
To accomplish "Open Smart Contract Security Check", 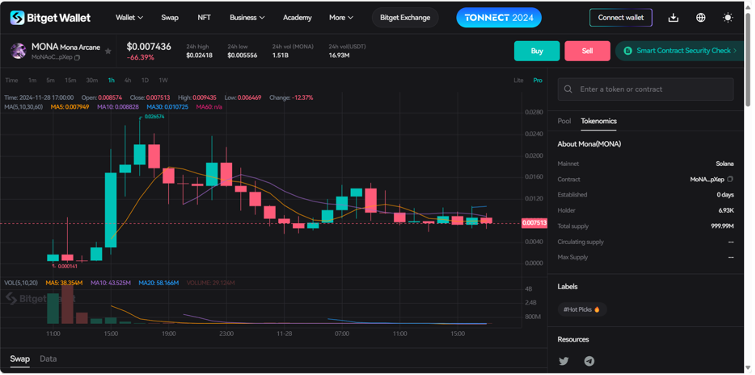I will point(680,51).
